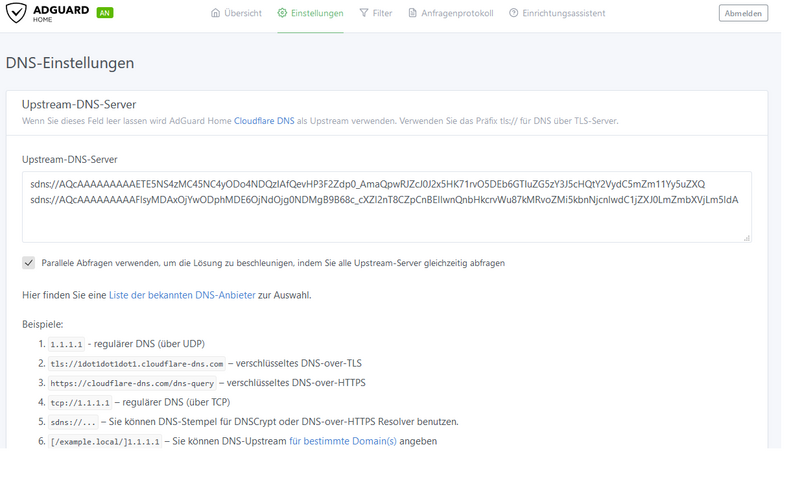Grab the text area resize handle

click(747, 238)
